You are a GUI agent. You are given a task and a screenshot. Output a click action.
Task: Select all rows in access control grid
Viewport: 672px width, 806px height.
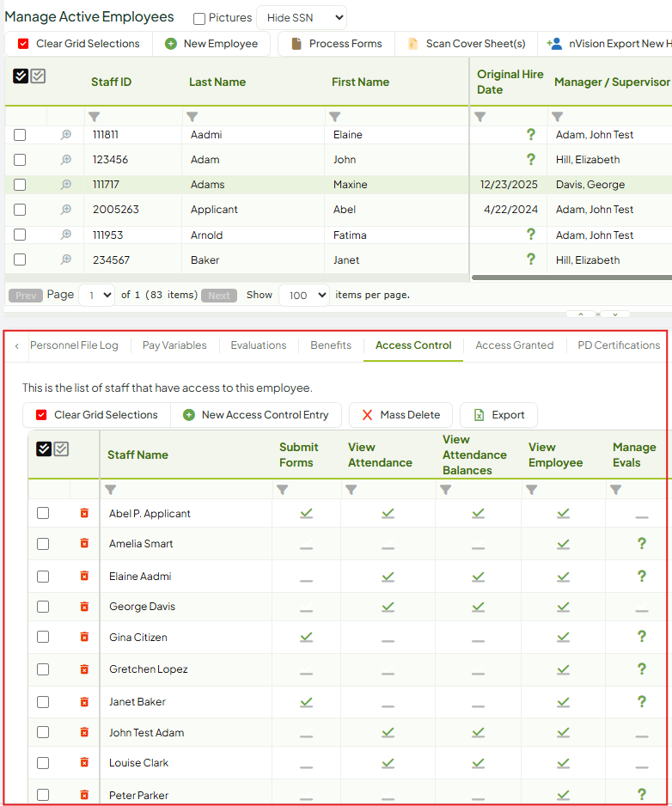pos(44,449)
